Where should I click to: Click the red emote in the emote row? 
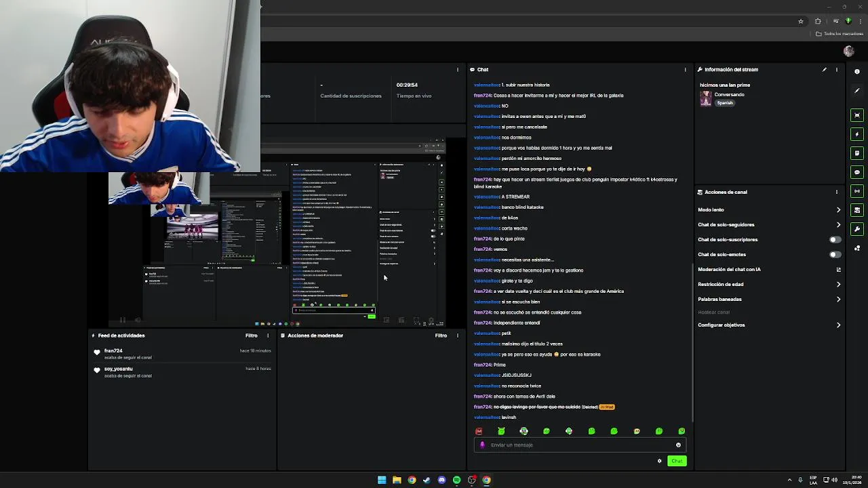coord(479,431)
